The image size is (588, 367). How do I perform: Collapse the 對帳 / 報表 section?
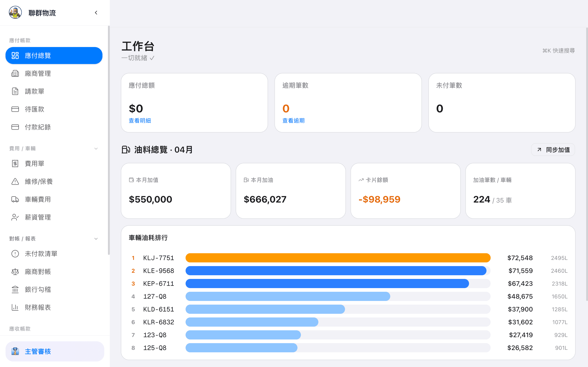click(96, 238)
